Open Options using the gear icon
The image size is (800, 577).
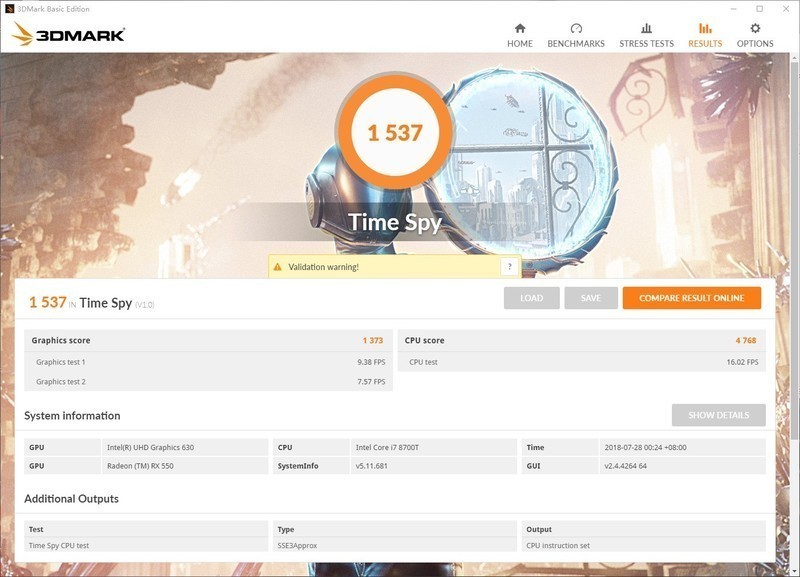click(756, 28)
